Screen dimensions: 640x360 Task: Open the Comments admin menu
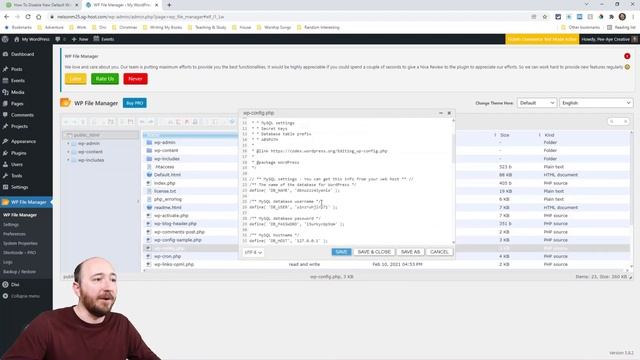click(x=22, y=115)
